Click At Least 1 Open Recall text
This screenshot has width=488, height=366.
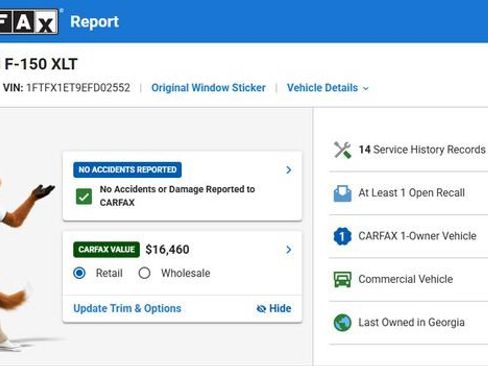tap(411, 193)
